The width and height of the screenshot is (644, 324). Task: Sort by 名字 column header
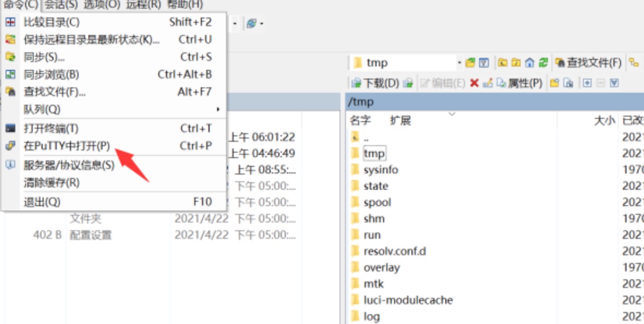point(360,121)
